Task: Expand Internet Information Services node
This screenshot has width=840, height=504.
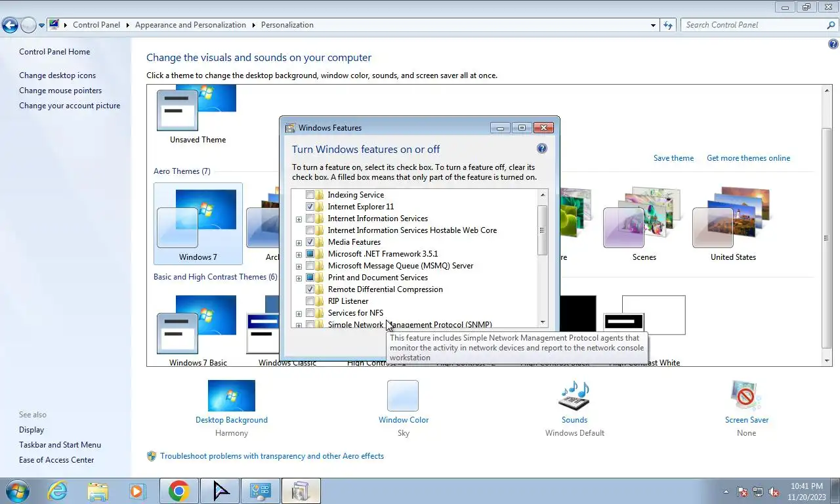Action: [x=299, y=219]
